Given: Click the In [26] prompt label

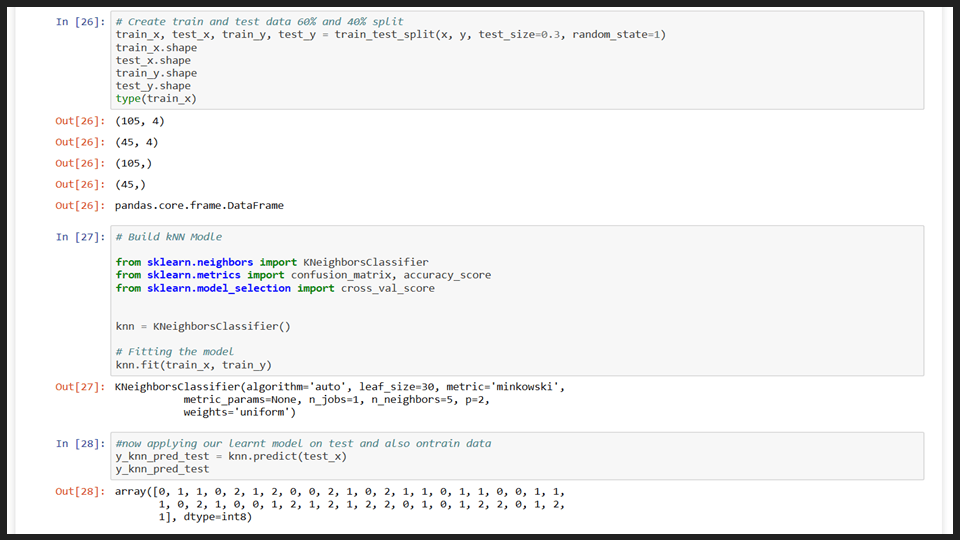Looking at the screenshot, I should coord(80,22).
